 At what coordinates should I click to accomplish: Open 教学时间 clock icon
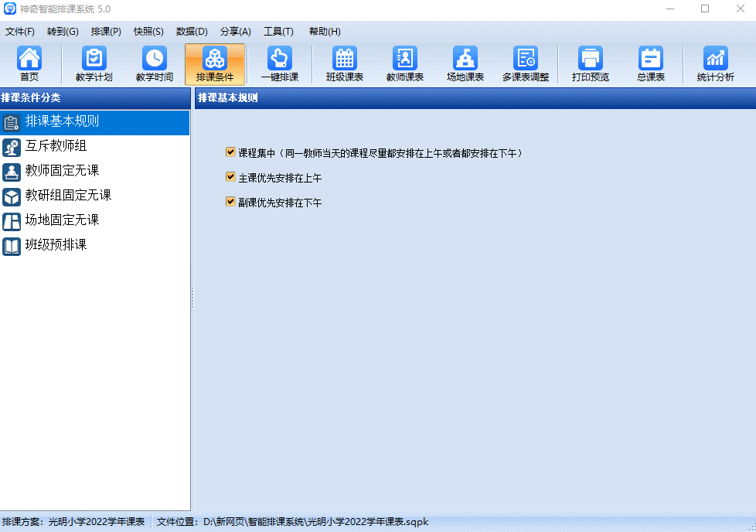(x=155, y=63)
